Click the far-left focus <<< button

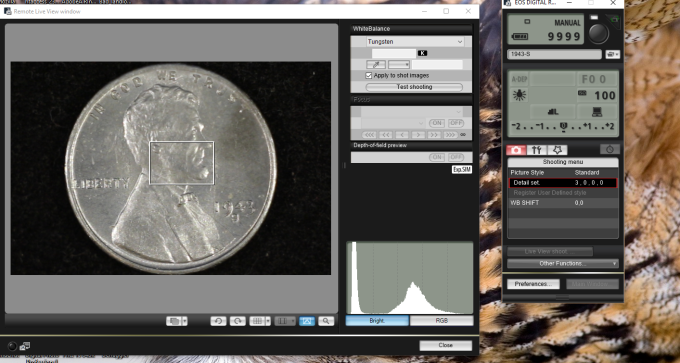369,135
